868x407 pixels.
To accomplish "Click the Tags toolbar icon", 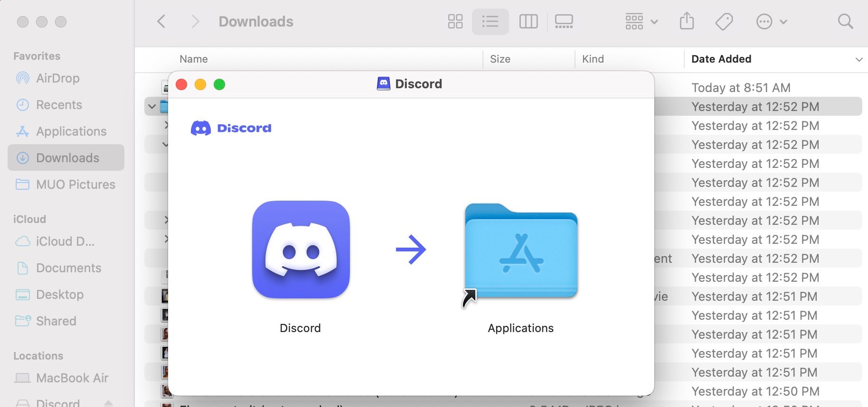I will tap(724, 21).
